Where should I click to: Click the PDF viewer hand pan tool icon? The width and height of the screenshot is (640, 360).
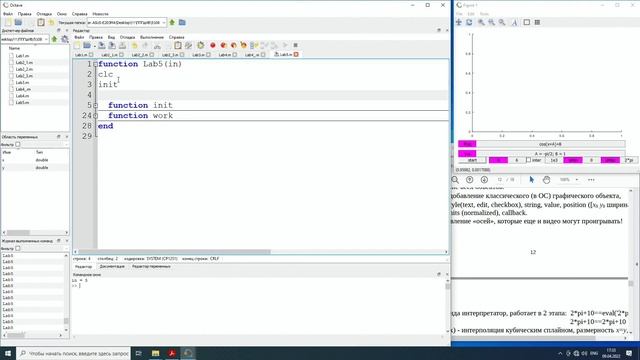tap(547, 180)
